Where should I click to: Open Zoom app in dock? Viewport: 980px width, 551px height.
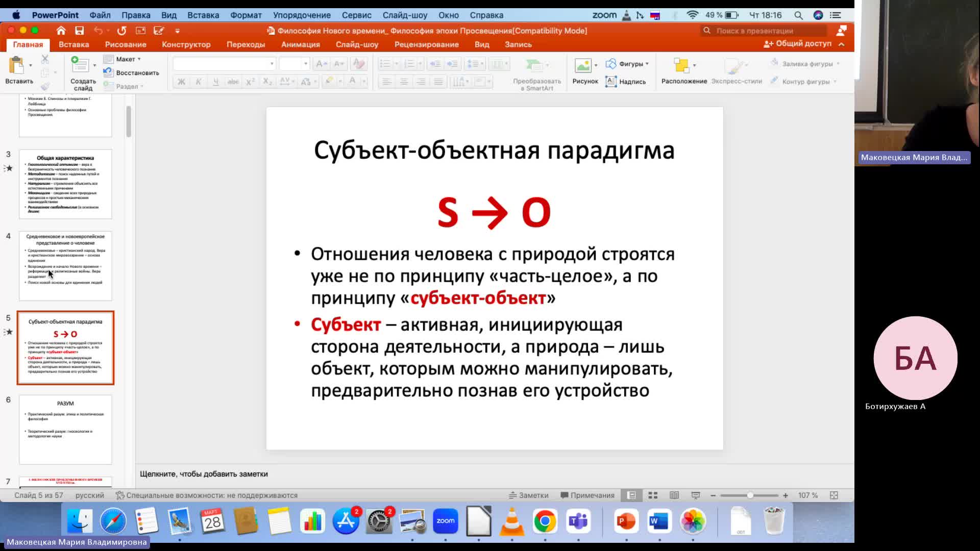pos(446,521)
